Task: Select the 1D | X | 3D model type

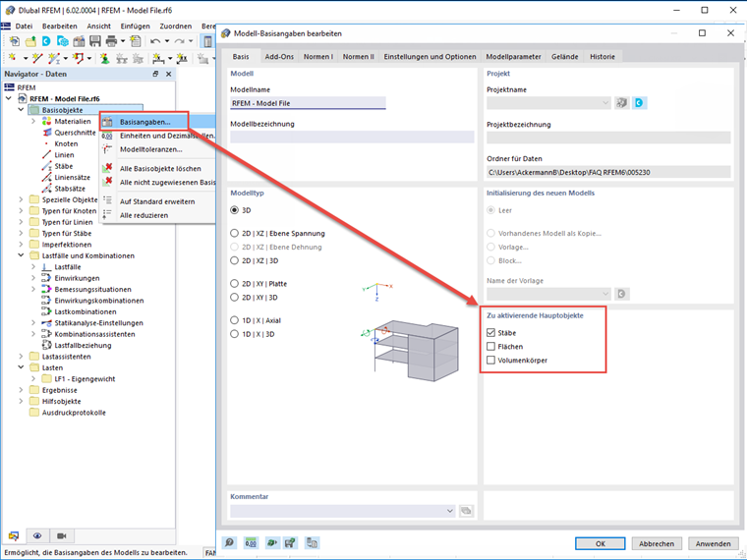Action: tap(234, 334)
